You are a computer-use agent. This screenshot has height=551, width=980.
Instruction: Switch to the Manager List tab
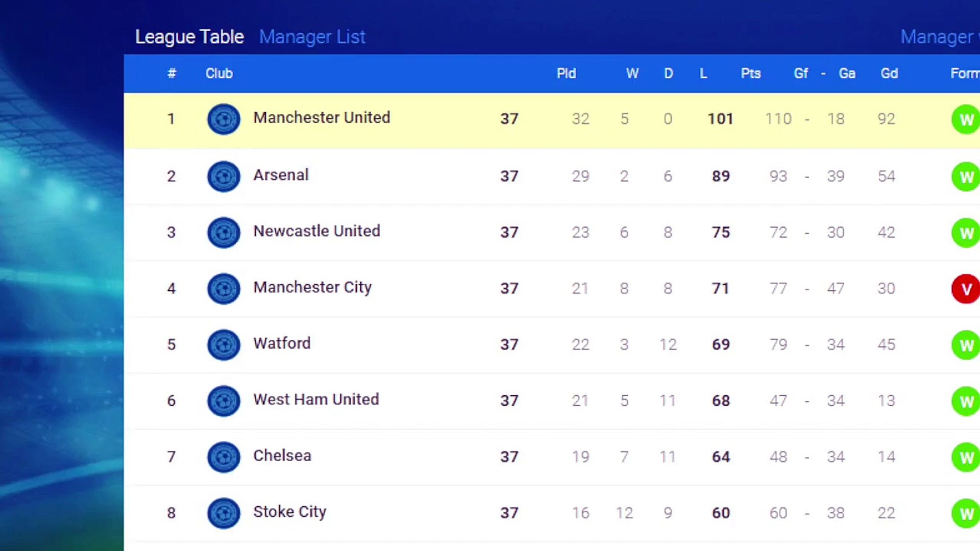pyautogui.click(x=312, y=37)
